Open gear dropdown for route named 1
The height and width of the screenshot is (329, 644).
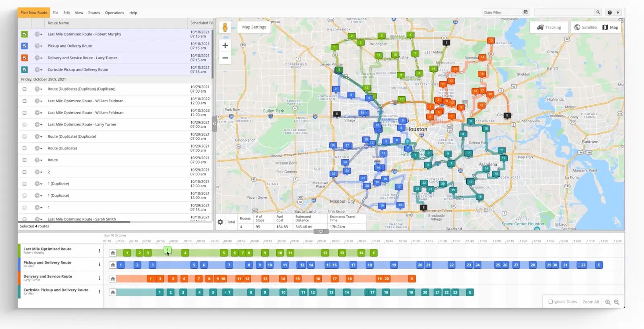tap(38, 207)
